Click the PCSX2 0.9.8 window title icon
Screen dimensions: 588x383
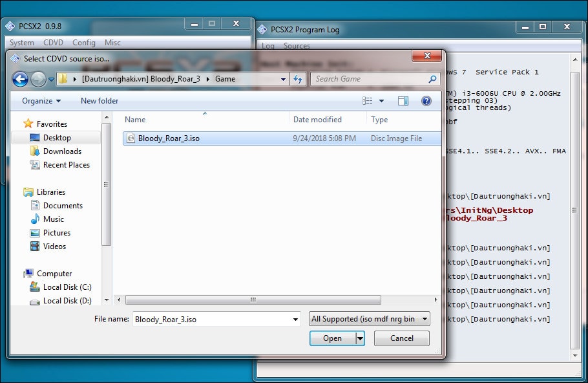click(10, 27)
